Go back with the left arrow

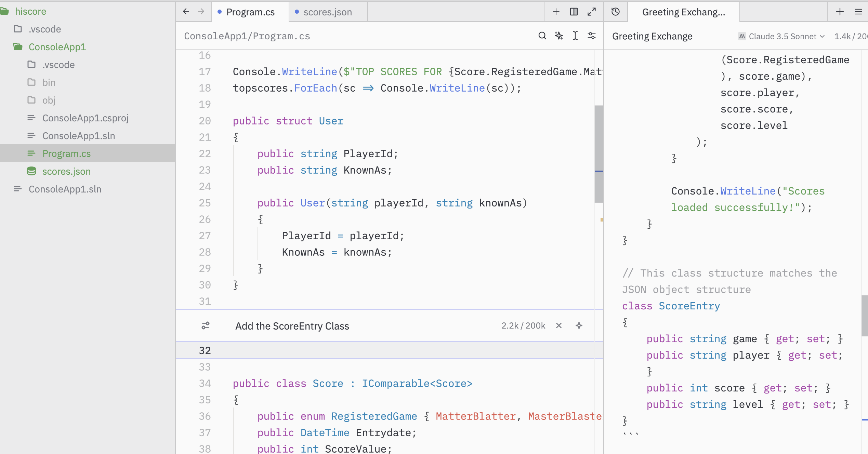186,12
